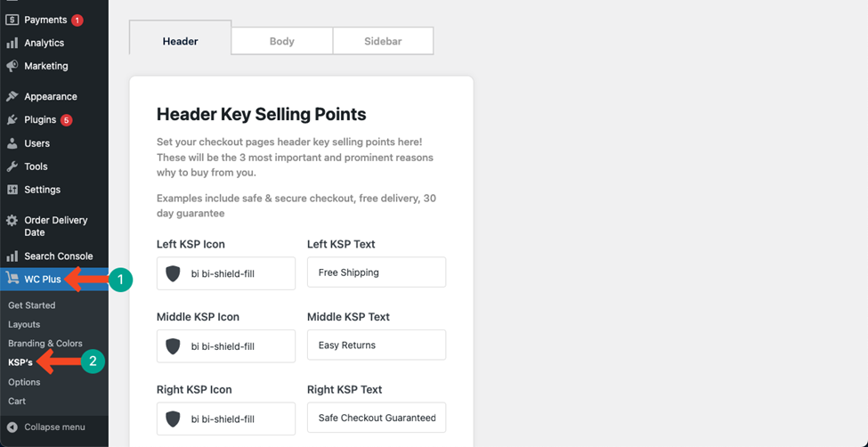Open the Middle KSP Icon picker field
This screenshot has width=868, height=447.
tap(226, 346)
